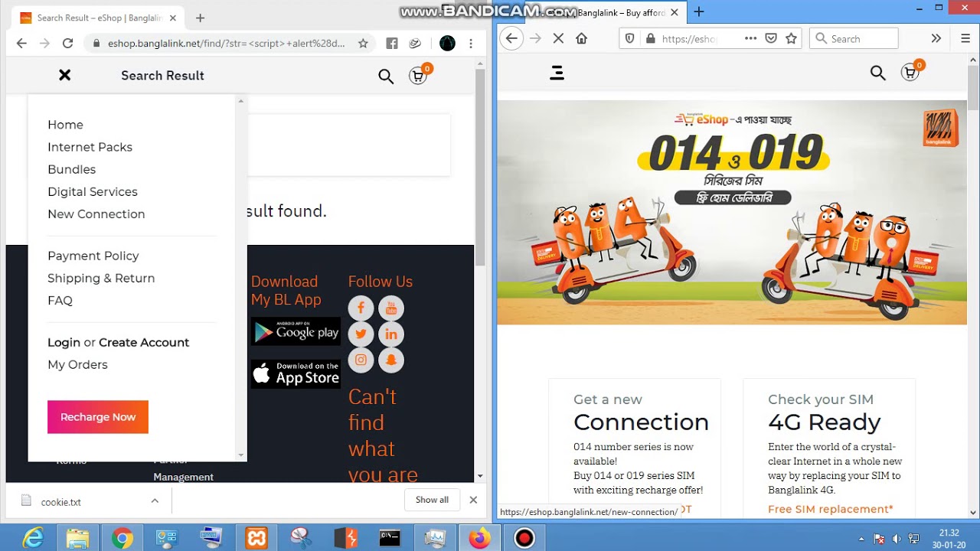Select Home in the side menu
Viewport: 980px width, 551px height.
65,125
